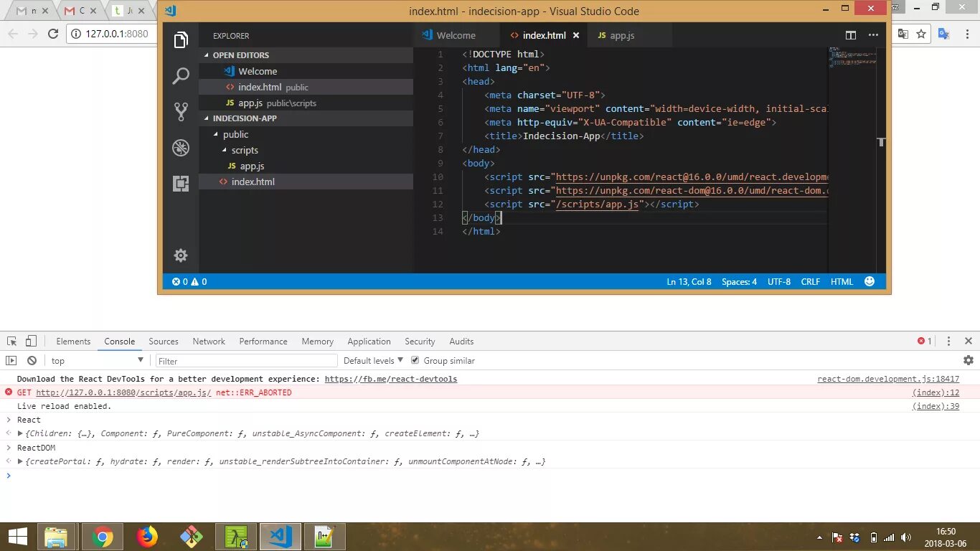
Task: Toggle the DevTools device toolbar
Action: 31,341
